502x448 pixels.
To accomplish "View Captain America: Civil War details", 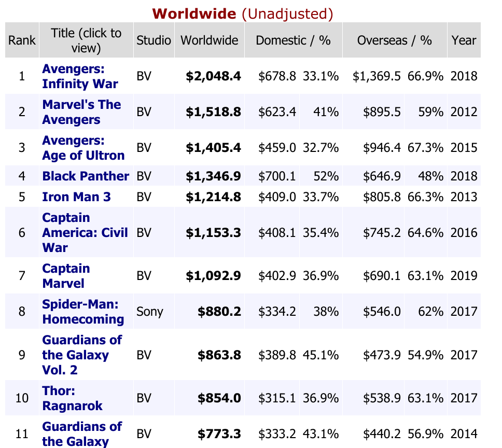I will [x=85, y=232].
